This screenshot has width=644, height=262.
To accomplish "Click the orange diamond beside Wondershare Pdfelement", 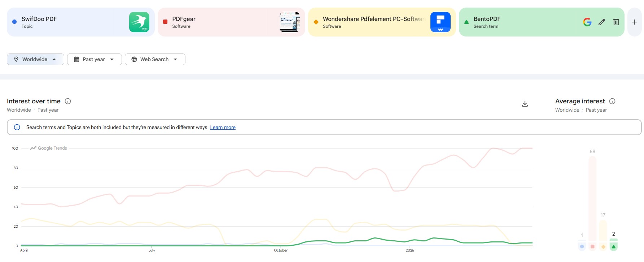I will (x=316, y=22).
